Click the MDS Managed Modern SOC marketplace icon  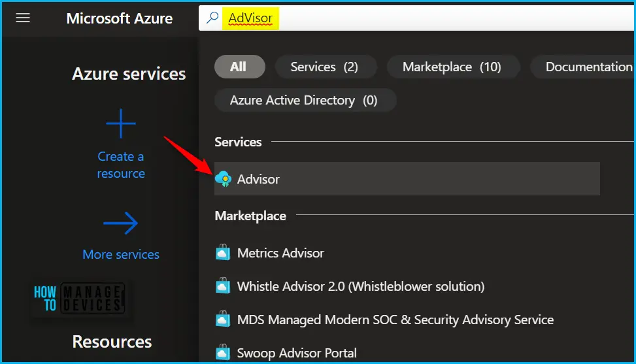pos(223,320)
